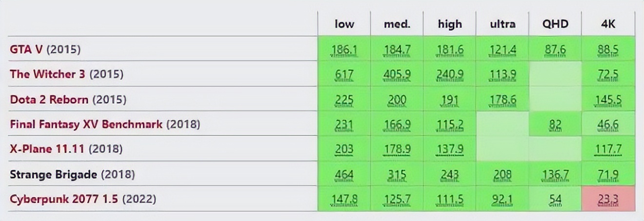Click GTA V low value 186.1
Image resolution: width=644 pixels, height=221 pixels.
coord(344,49)
